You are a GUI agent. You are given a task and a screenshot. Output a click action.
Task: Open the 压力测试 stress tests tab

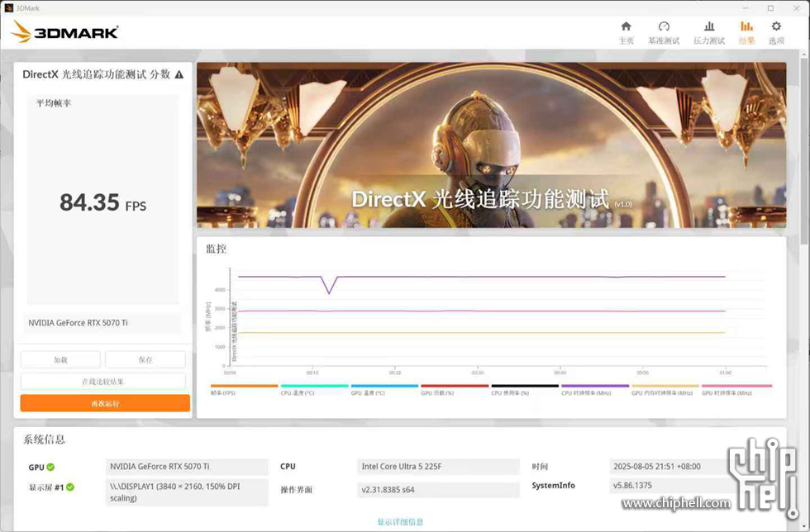click(x=709, y=32)
